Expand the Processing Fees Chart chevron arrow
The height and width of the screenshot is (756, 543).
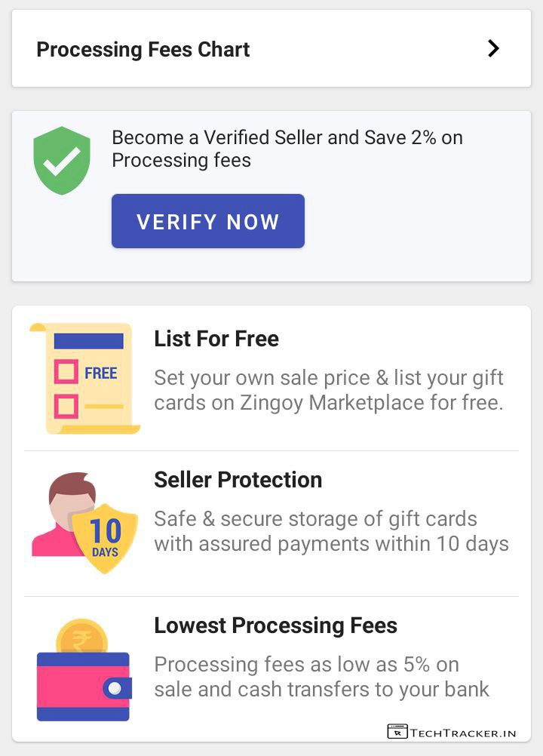click(x=493, y=49)
